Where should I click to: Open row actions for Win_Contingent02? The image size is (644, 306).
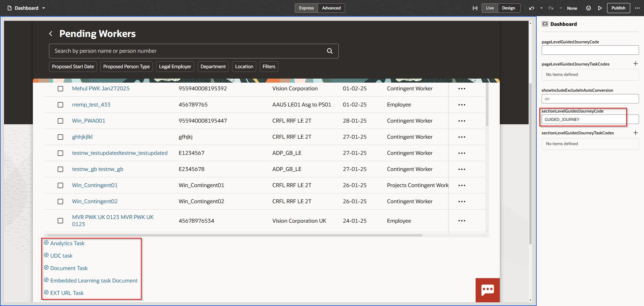pos(462,202)
